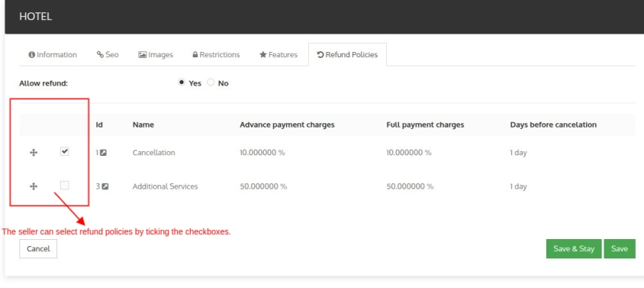
Task: Click the Allow refund label
Action: click(x=43, y=83)
